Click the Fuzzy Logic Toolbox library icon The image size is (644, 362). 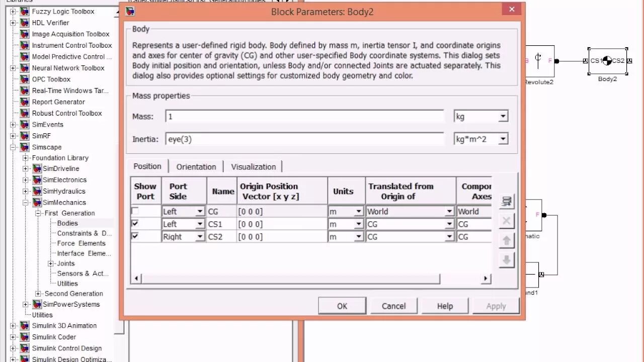pyautogui.click(x=25, y=11)
